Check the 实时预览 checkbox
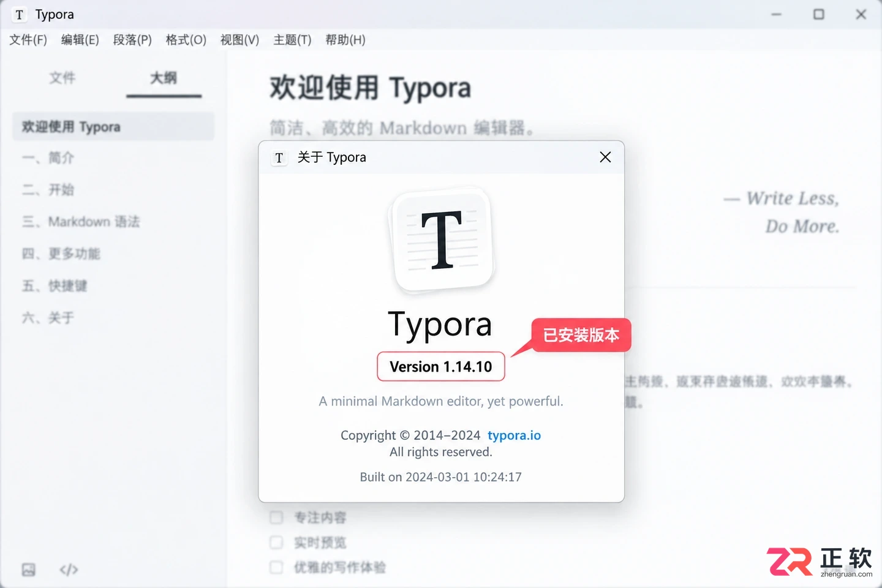882x588 pixels. pos(277,543)
